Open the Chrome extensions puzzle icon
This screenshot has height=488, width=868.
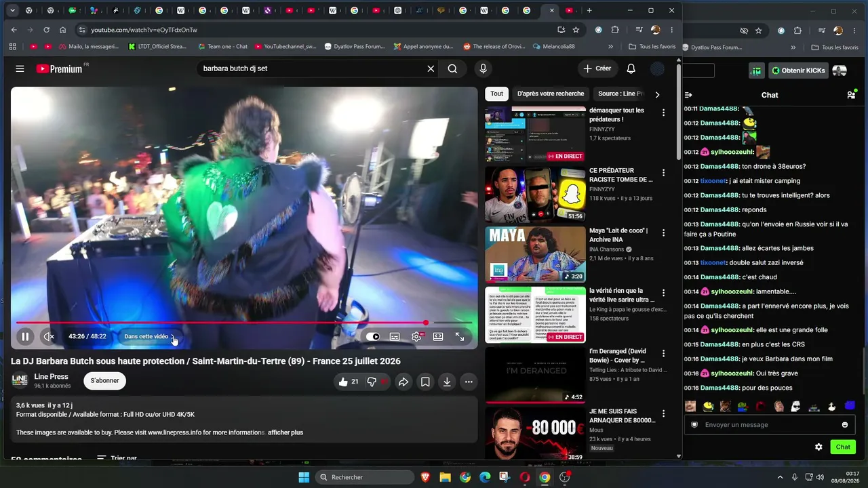click(x=615, y=30)
